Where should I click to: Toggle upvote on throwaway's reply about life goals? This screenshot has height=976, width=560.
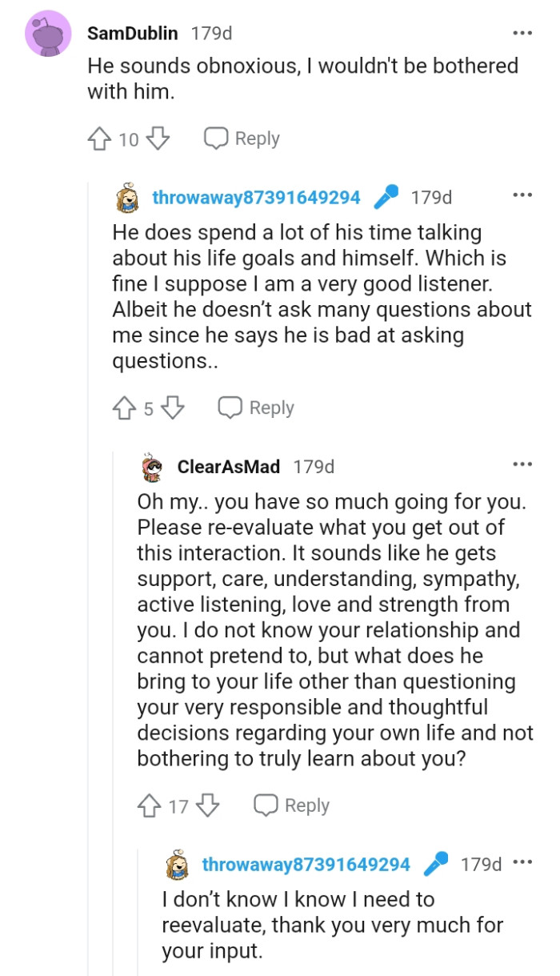(124, 408)
